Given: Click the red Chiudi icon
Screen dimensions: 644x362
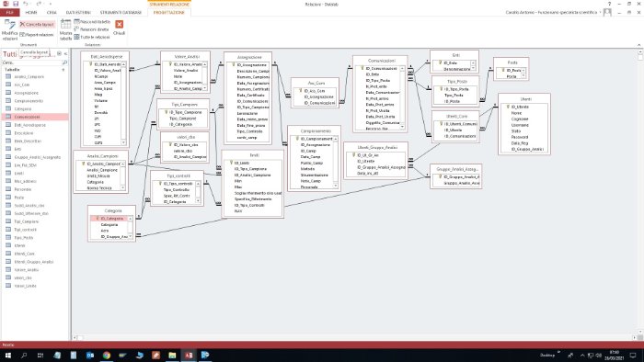Looking at the screenshot, I should click(119, 24).
